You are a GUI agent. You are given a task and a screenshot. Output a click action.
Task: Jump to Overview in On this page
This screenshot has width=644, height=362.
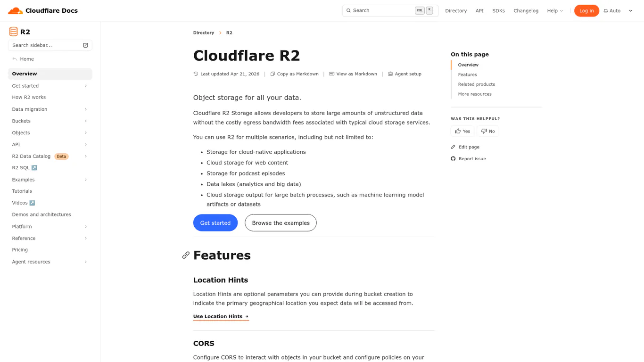coord(468,65)
